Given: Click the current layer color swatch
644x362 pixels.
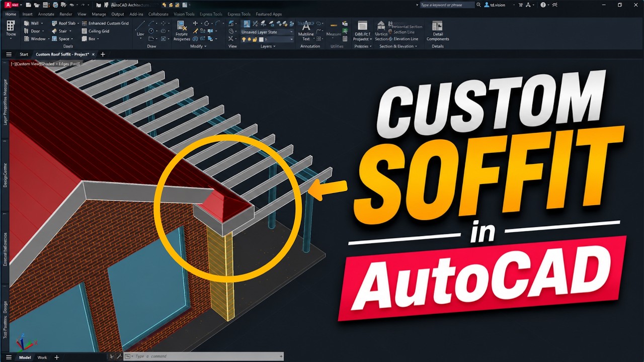Looking at the screenshot, I should coord(262,39).
